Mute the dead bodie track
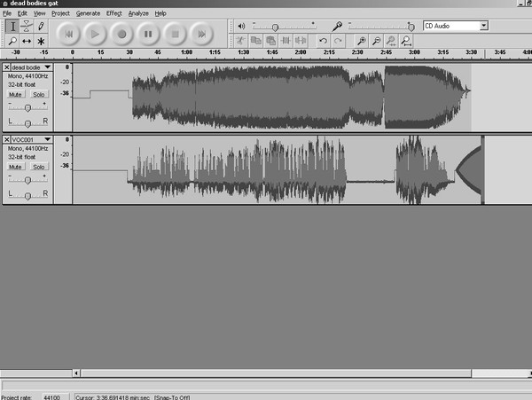 coord(15,94)
